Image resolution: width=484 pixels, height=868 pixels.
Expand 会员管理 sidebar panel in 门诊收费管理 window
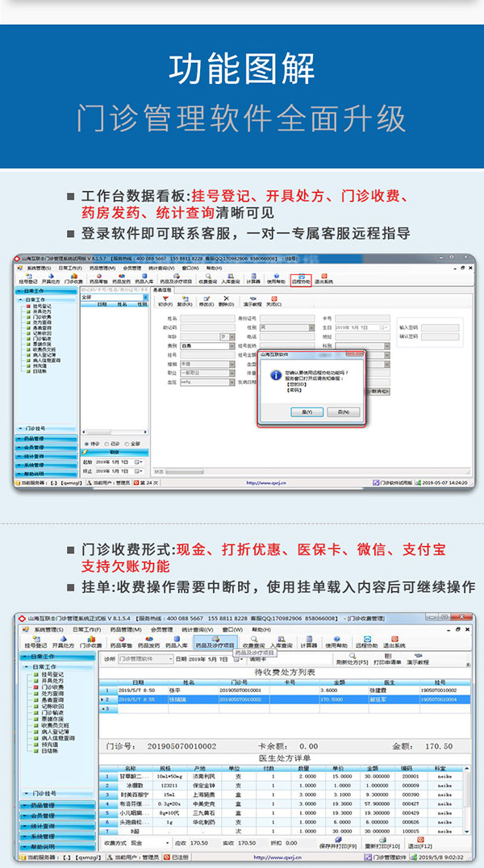click(57, 816)
